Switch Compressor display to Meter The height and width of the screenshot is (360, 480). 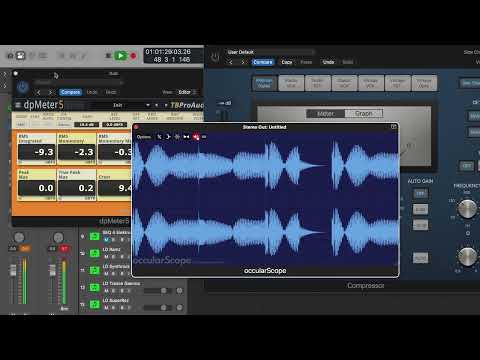coord(325,114)
